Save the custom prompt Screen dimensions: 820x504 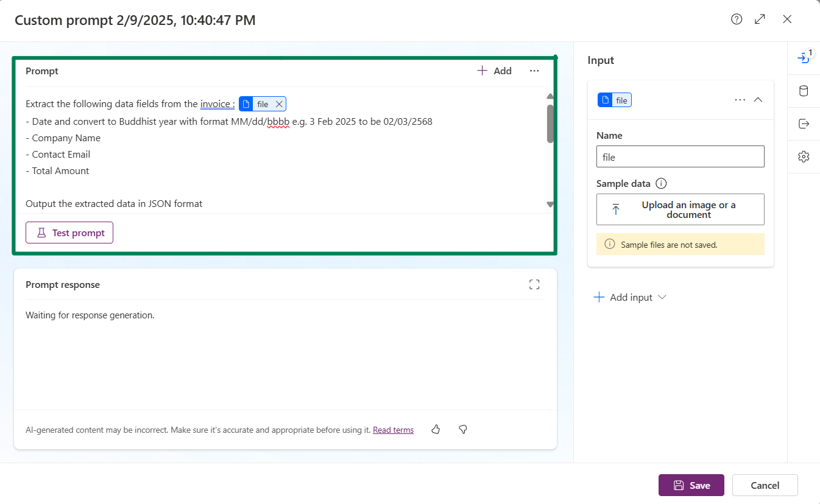[x=691, y=485]
